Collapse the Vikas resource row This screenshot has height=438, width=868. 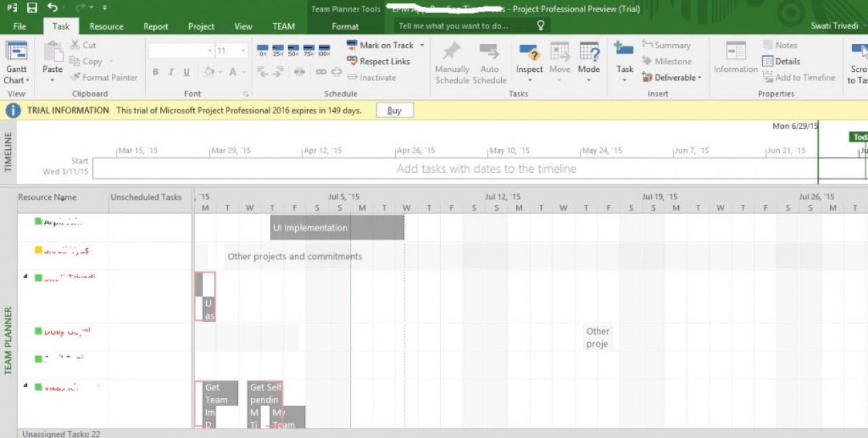click(26, 386)
